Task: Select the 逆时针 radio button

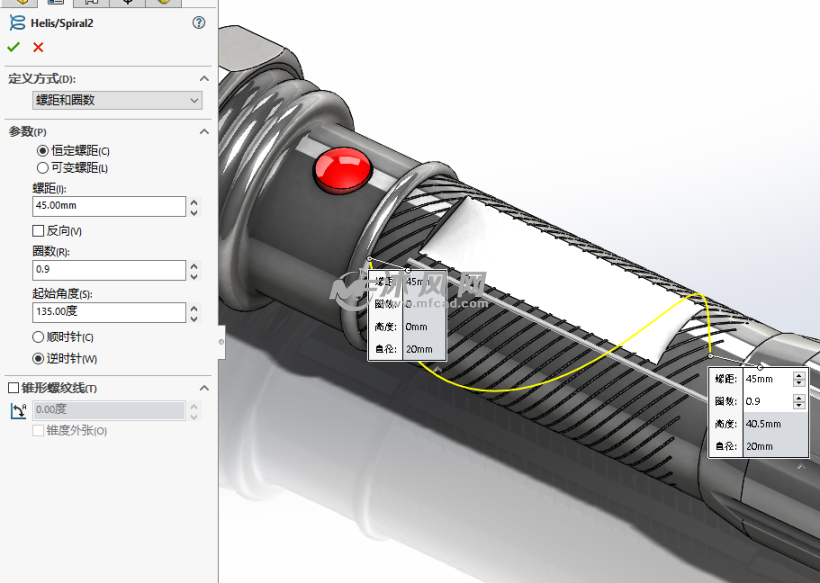Action: [x=38, y=359]
